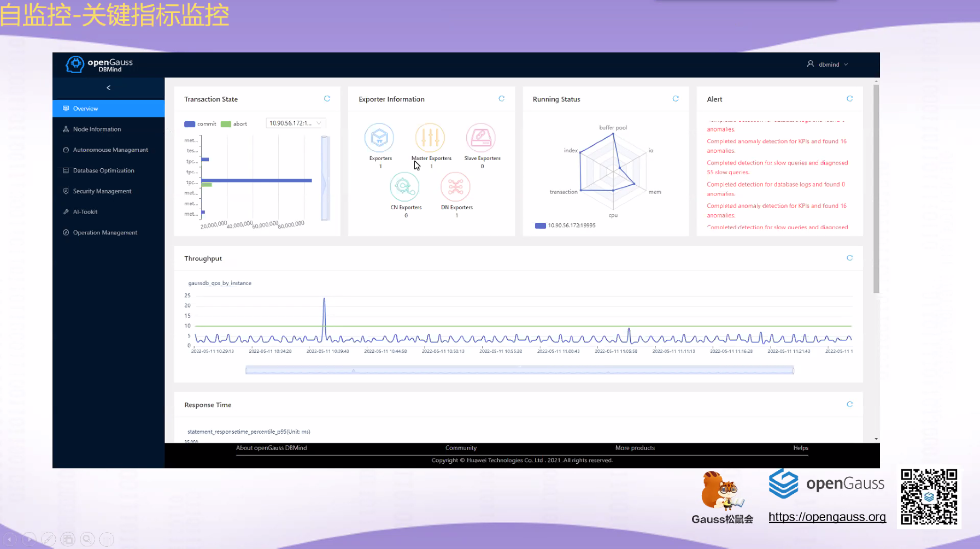Open the slideshow more options button
The height and width of the screenshot is (549, 980).
[107, 540]
